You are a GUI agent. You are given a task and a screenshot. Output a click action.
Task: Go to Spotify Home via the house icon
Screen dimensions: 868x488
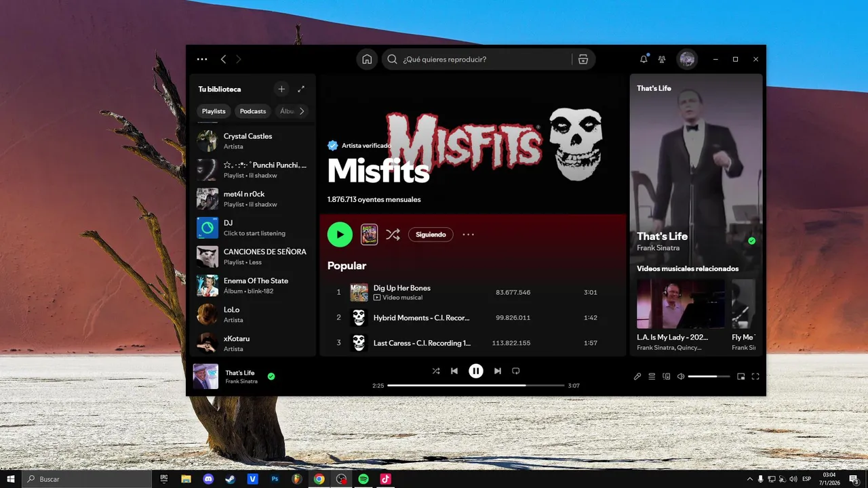[367, 59]
